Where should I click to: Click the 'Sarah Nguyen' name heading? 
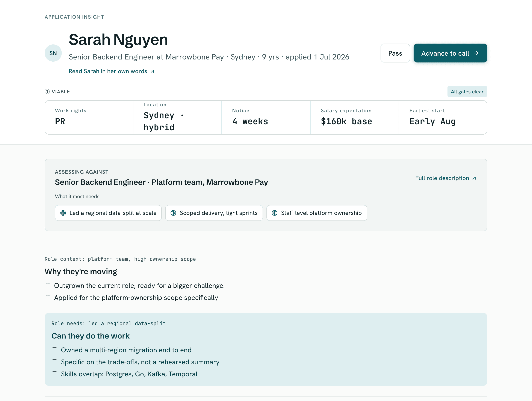[x=118, y=40]
